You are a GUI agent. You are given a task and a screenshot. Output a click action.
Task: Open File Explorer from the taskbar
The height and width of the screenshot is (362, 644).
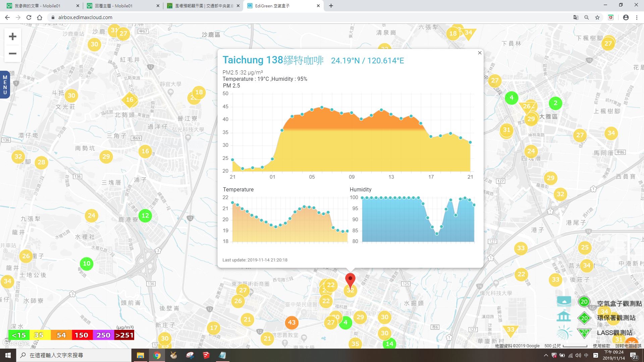point(140,355)
